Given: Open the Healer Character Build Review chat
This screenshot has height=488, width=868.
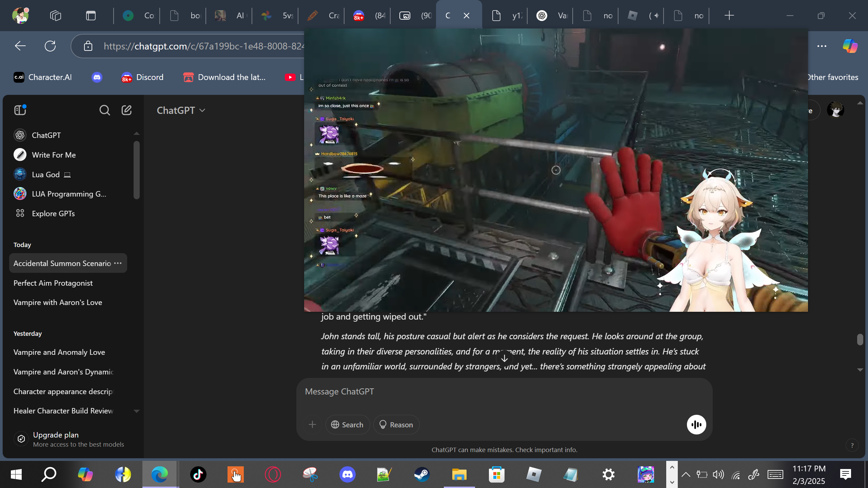Looking at the screenshot, I should pyautogui.click(x=68, y=411).
